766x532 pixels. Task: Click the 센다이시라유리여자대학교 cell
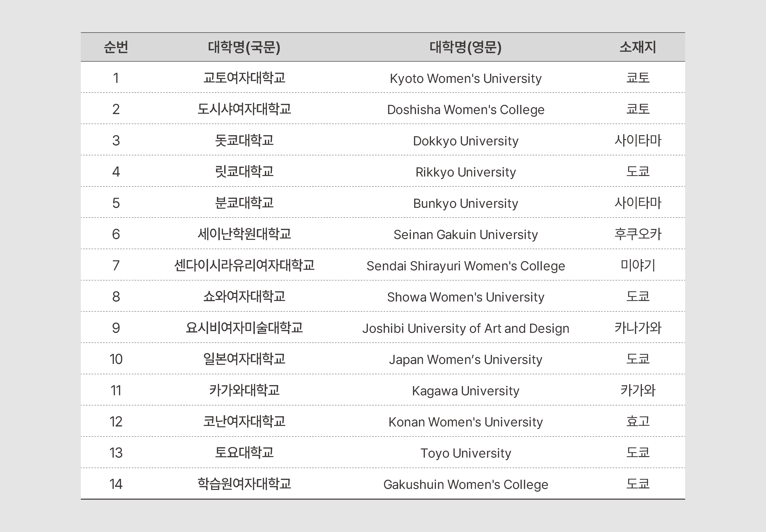point(244,265)
